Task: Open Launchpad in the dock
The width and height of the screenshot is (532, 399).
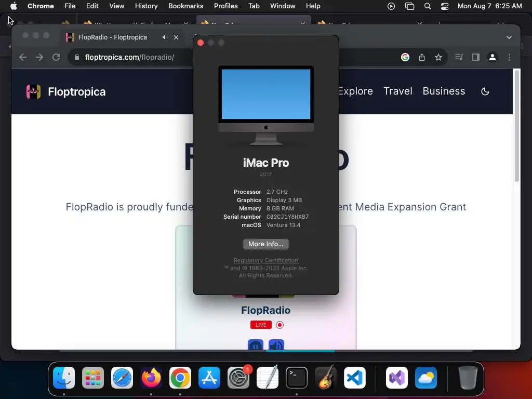Action: coord(93,378)
